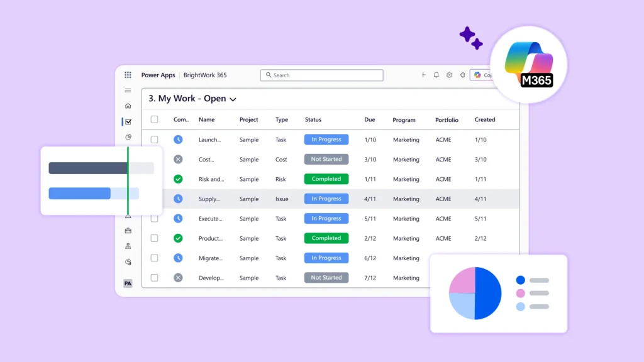This screenshot has width=644, height=362.
Task: Expand the My Work - Open view dropdown
Action: [233, 99]
